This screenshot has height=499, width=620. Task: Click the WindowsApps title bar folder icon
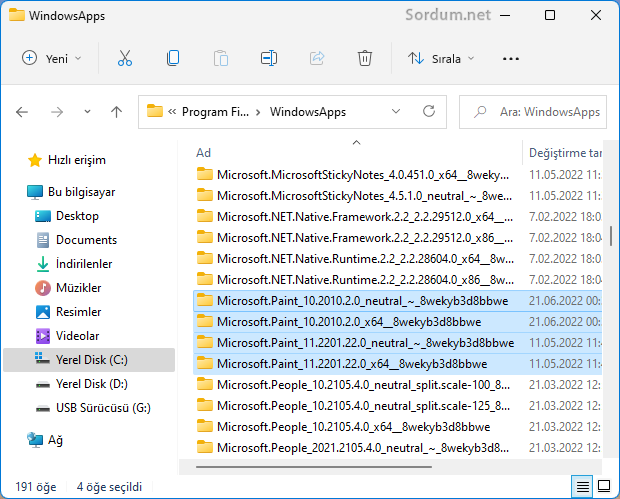[x=17, y=15]
